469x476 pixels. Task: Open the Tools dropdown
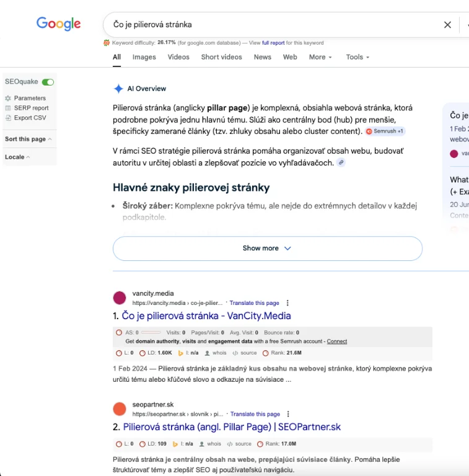(x=357, y=57)
